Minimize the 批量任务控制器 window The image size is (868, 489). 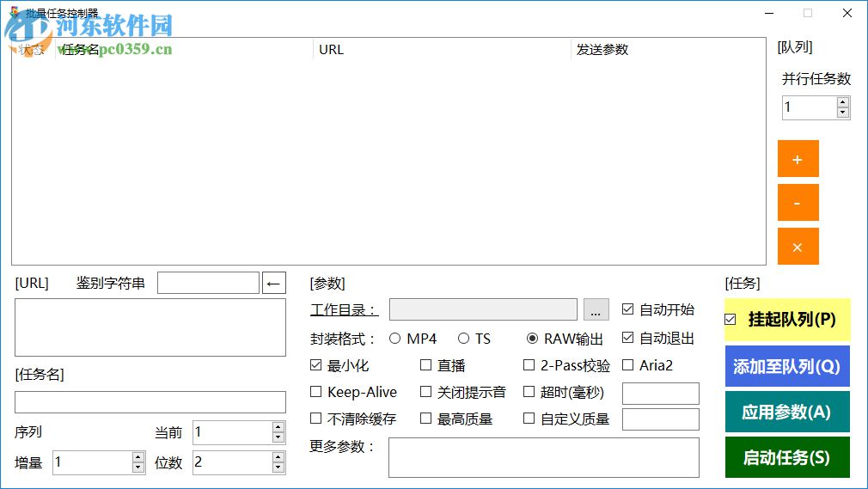pyautogui.click(x=769, y=13)
